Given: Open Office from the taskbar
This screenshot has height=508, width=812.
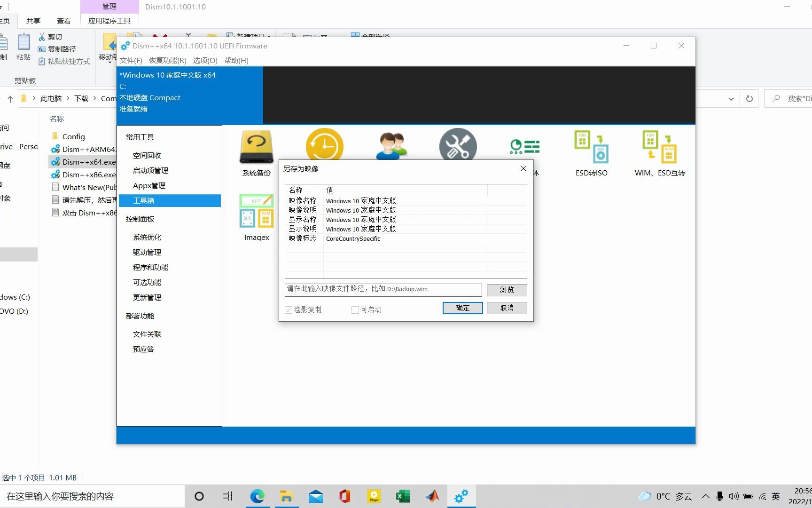Looking at the screenshot, I should click(x=344, y=496).
